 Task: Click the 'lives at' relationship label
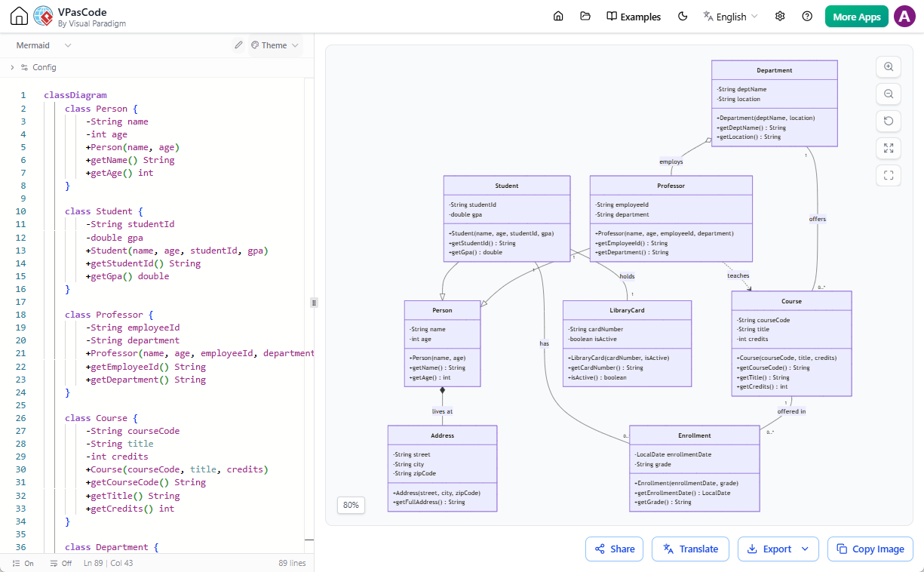pos(442,411)
